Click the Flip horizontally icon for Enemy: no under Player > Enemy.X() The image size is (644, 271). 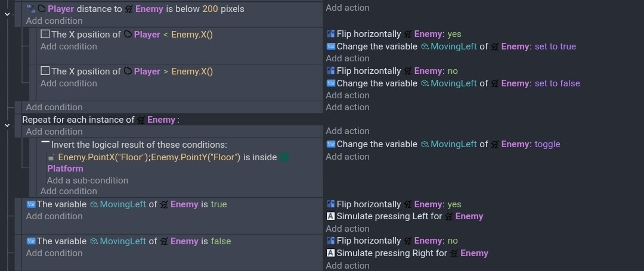pyautogui.click(x=331, y=71)
